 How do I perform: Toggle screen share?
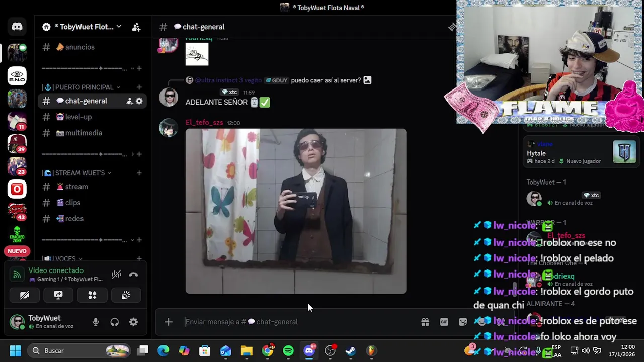(58, 295)
